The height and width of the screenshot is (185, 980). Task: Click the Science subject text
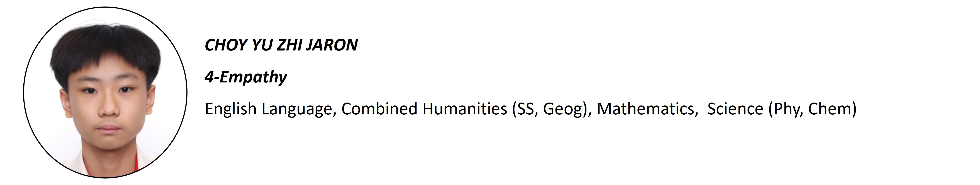735,109
